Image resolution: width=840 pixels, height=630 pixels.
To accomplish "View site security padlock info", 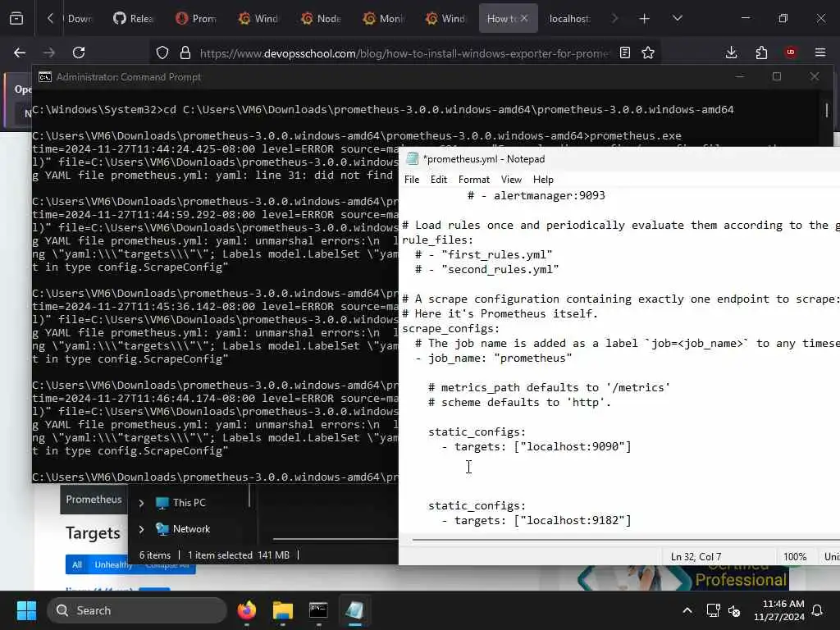I will click(185, 52).
